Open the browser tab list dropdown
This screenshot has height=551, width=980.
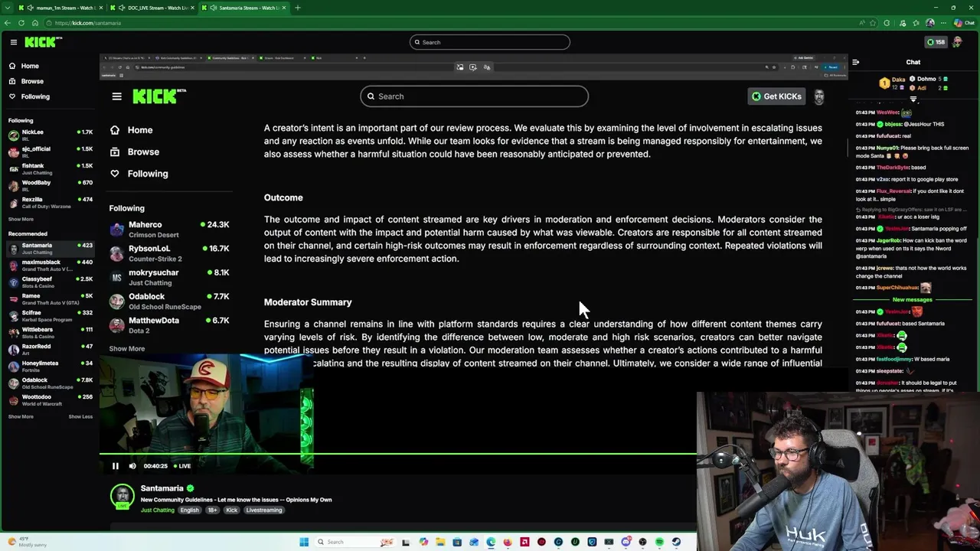(7, 8)
